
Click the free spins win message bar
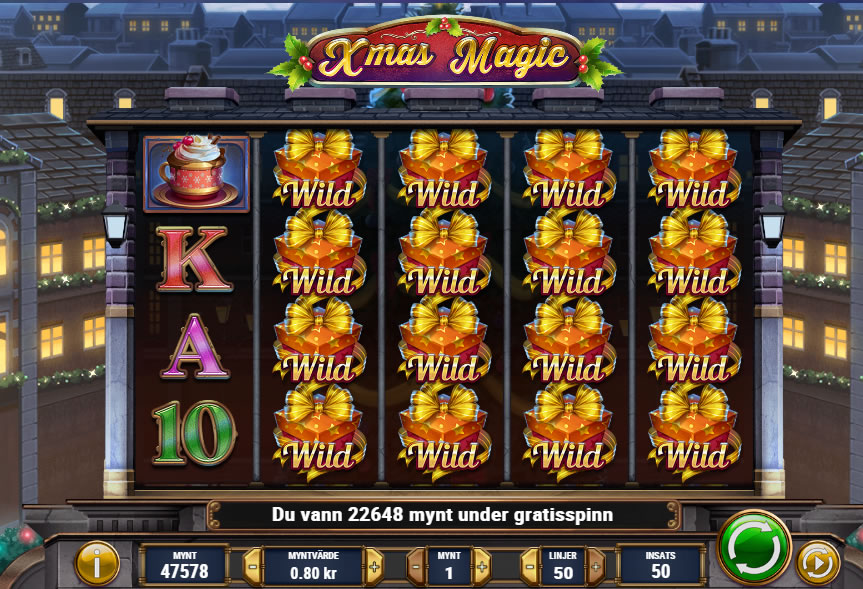point(443,515)
